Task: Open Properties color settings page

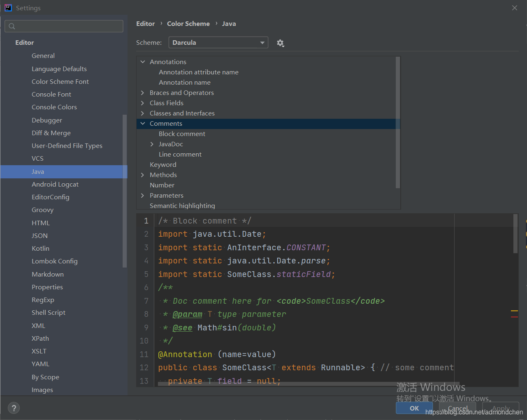Action: tap(47, 287)
